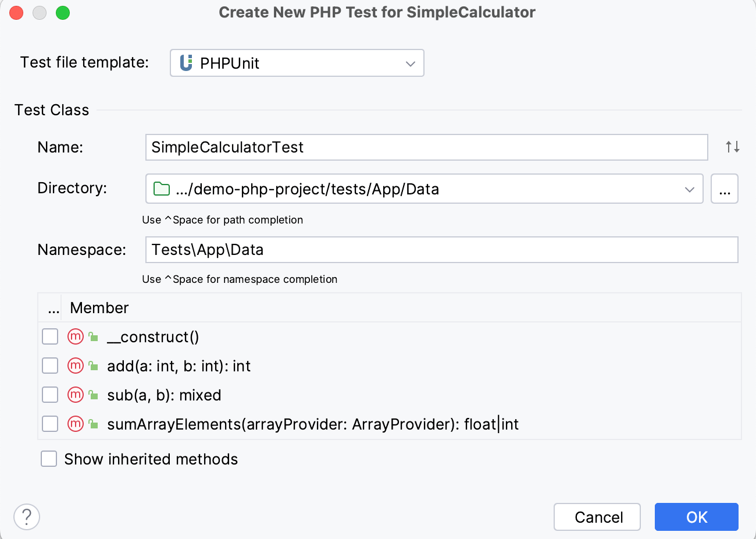The height and width of the screenshot is (539, 756).
Task: Check the __construct() member checkbox
Action: point(50,336)
